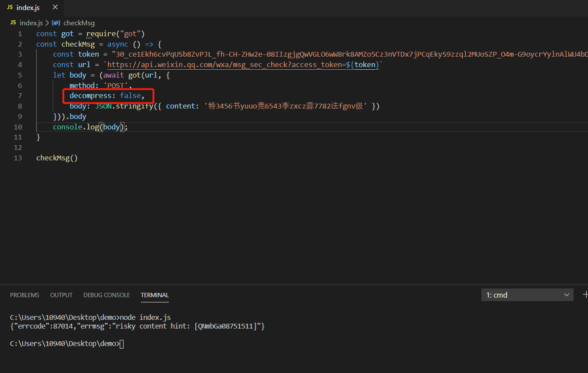This screenshot has height=373, width=588.
Task: Close the index.js editor tab
Action: coord(54,7)
